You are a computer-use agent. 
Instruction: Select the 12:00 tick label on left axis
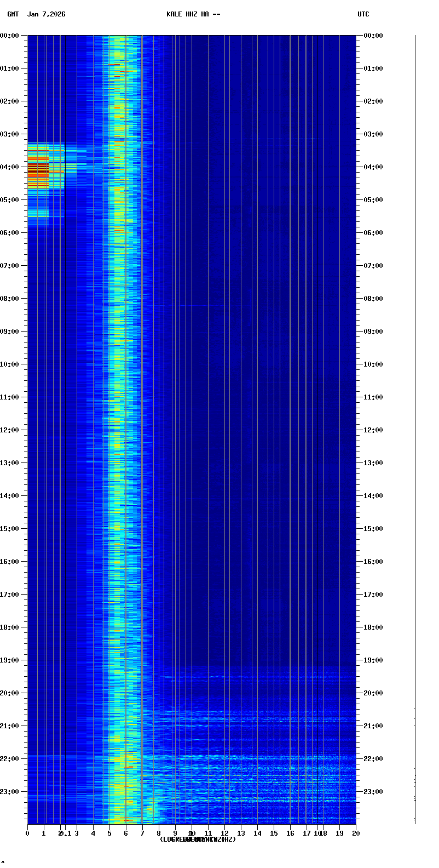(x=10, y=430)
